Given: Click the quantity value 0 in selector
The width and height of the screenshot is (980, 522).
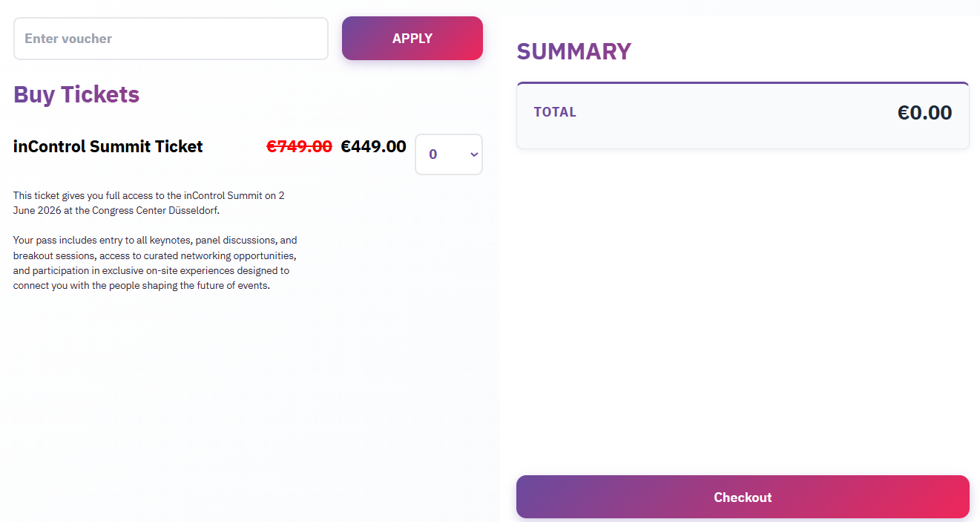Looking at the screenshot, I should pyautogui.click(x=433, y=154).
